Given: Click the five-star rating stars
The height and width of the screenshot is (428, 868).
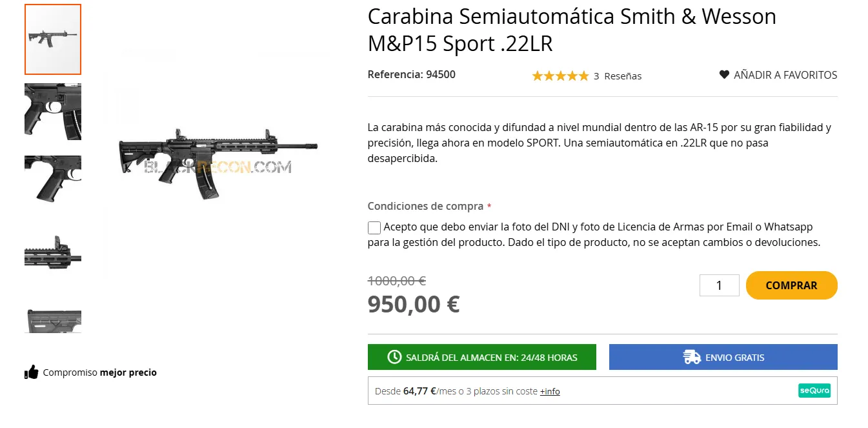Looking at the screenshot, I should [x=560, y=76].
